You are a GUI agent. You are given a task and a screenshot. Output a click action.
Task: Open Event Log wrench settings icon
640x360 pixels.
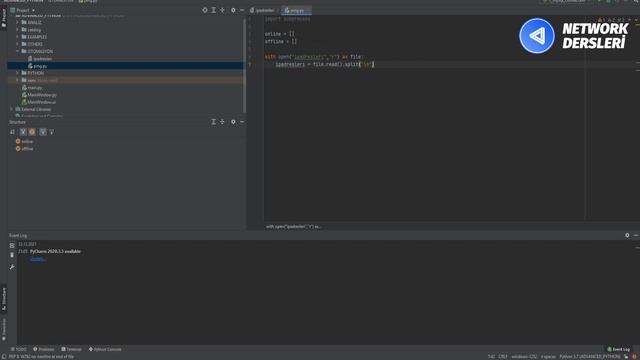12,267
